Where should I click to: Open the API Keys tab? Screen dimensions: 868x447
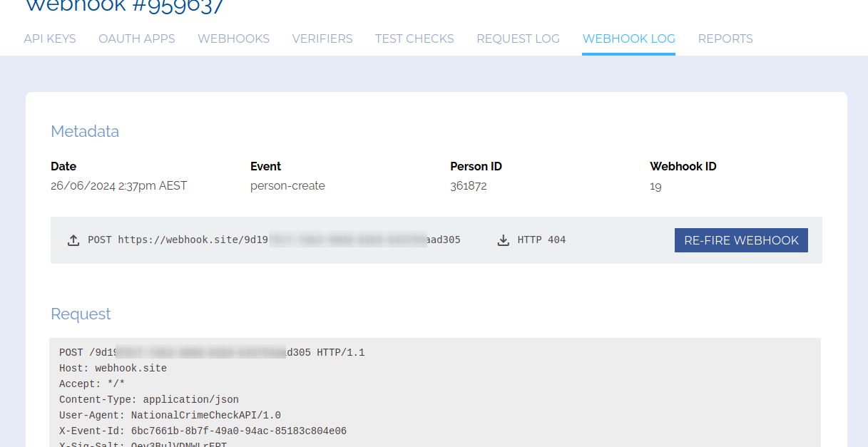click(x=50, y=38)
